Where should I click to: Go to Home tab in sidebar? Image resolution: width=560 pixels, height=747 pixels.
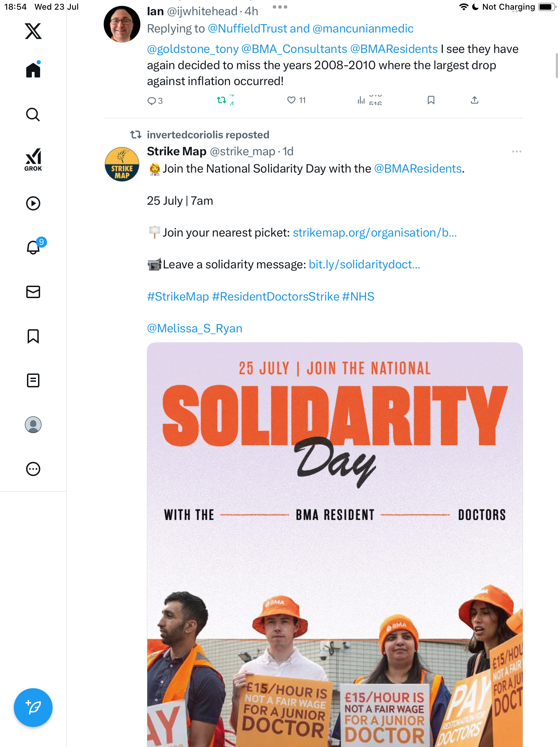[x=33, y=70]
